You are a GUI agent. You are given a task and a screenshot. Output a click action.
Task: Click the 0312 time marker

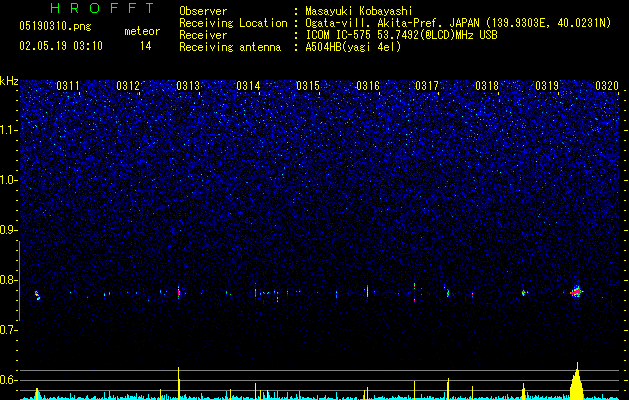[128, 86]
